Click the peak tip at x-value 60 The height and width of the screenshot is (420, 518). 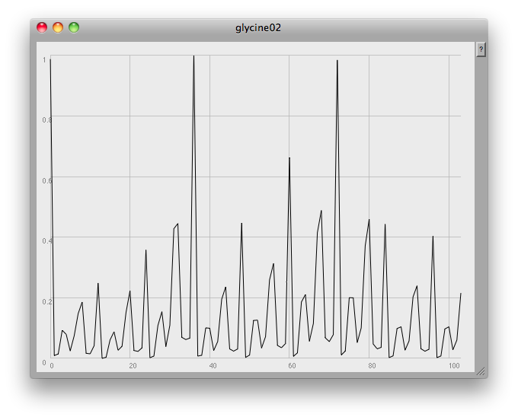(289, 157)
